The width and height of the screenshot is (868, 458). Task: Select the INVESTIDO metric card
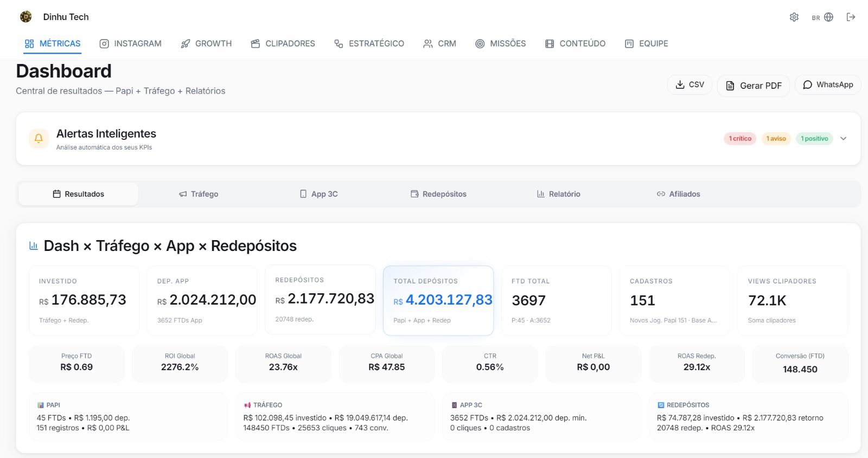tap(84, 300)
